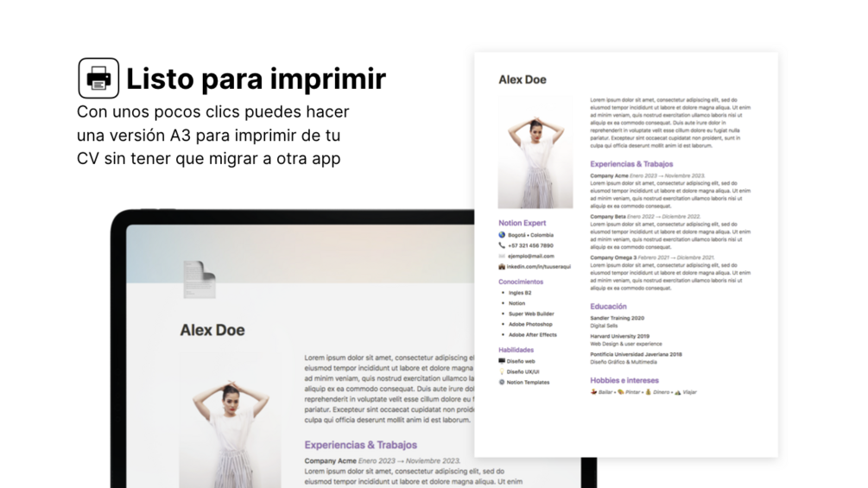Click the money emoji before Dinero

tap(649, 392)
